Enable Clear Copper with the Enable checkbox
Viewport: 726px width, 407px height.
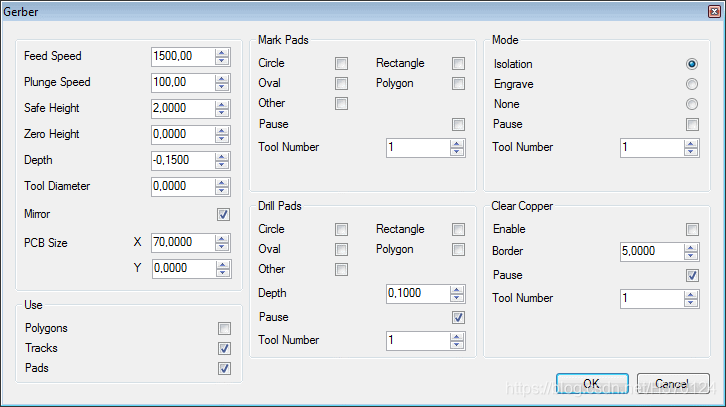coord(692,230)
